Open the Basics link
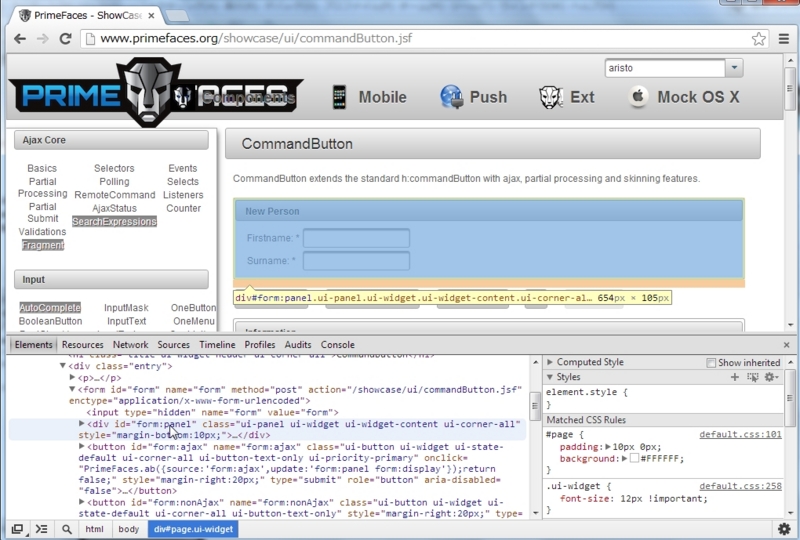 42,168
